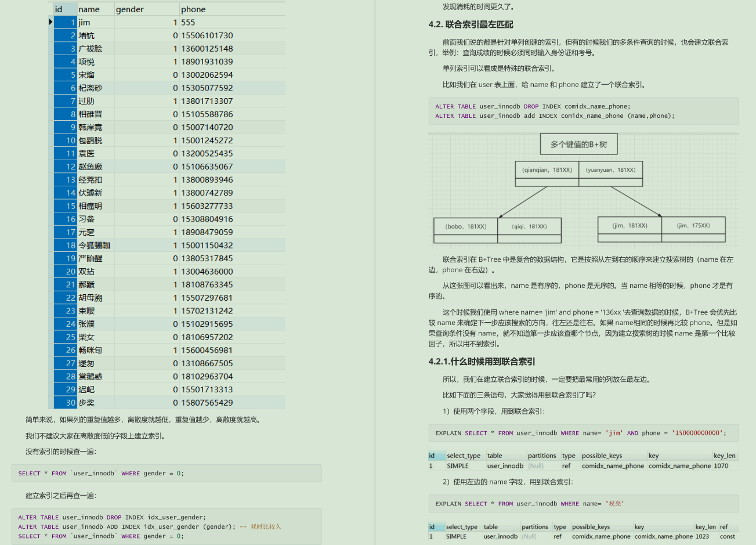The width and height of the screenshot is (756, 545).
Task: Click the id cell '24' row header
Action: coord(66,324)
